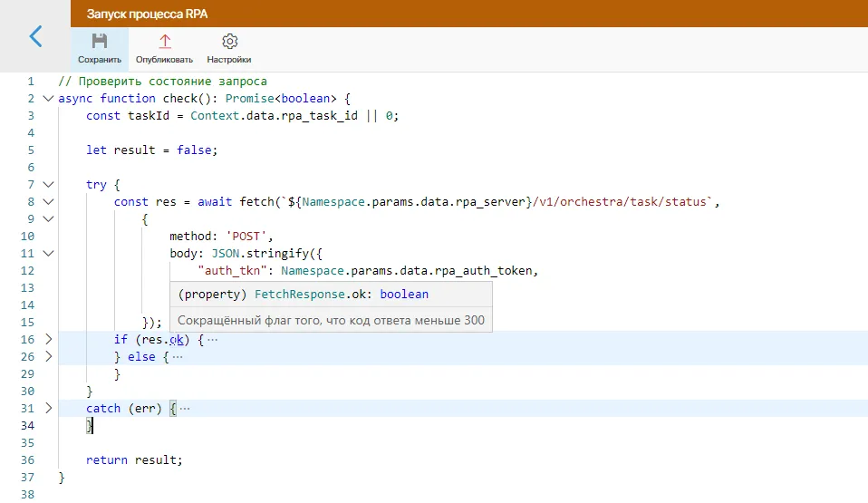
Task: Collapse the check function at line 2
Action: tap(48, 98)
